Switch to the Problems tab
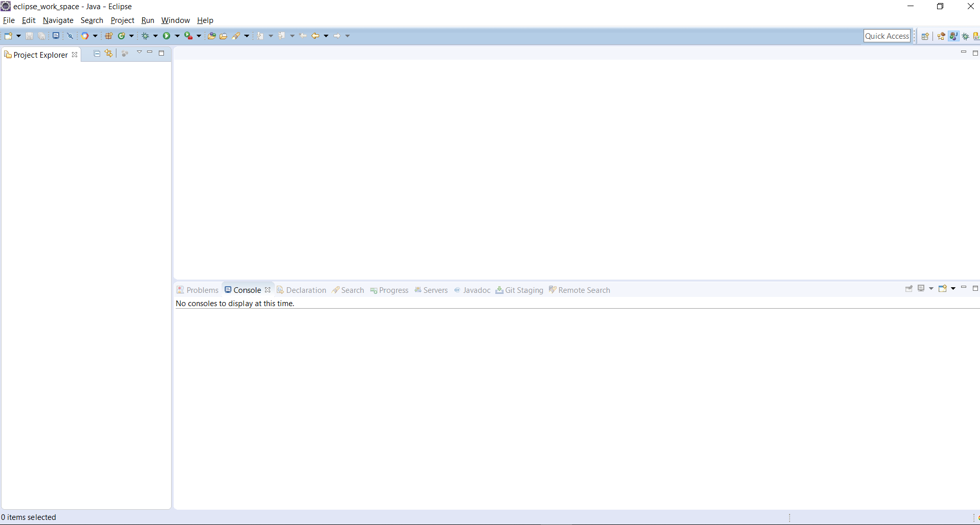Viewport: 980px width, 525px height. 198,290
